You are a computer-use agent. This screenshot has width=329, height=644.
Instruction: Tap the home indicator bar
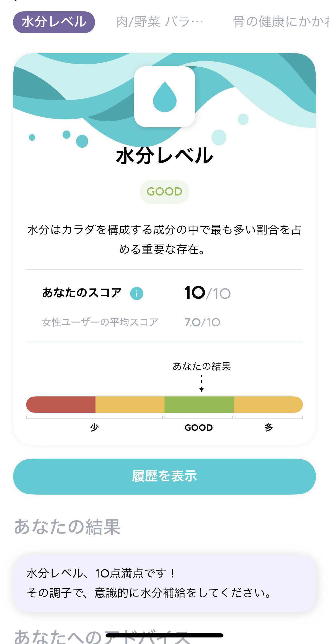click(164, 635)
